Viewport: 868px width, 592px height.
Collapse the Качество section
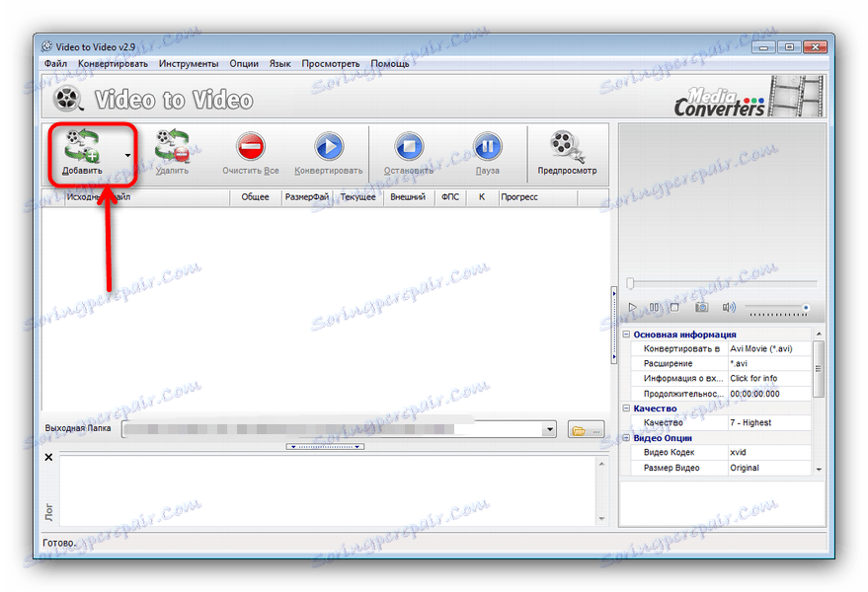tap(626, 407)
